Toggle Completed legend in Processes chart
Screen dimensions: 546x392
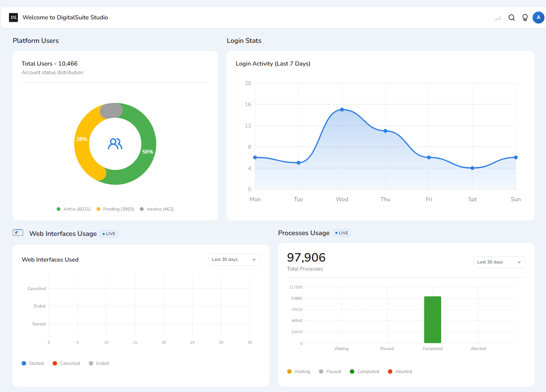(364, 372)
